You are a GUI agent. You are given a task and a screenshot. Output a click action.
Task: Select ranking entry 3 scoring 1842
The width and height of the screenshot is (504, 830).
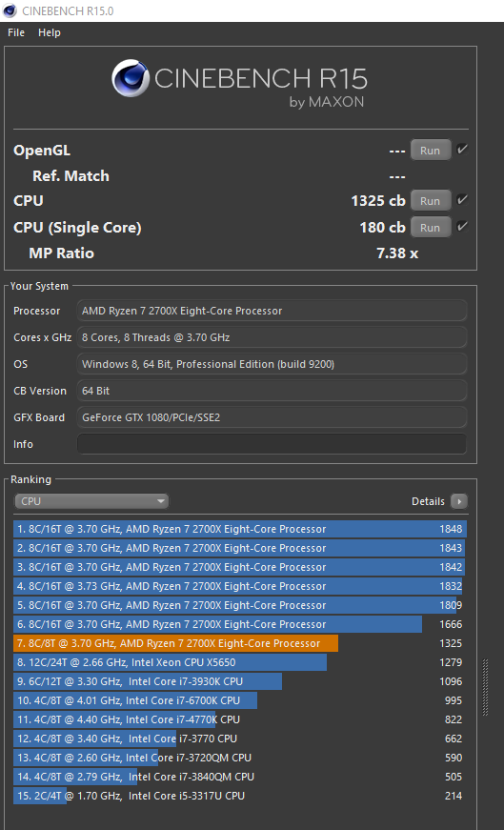click(x=240, y=567)
